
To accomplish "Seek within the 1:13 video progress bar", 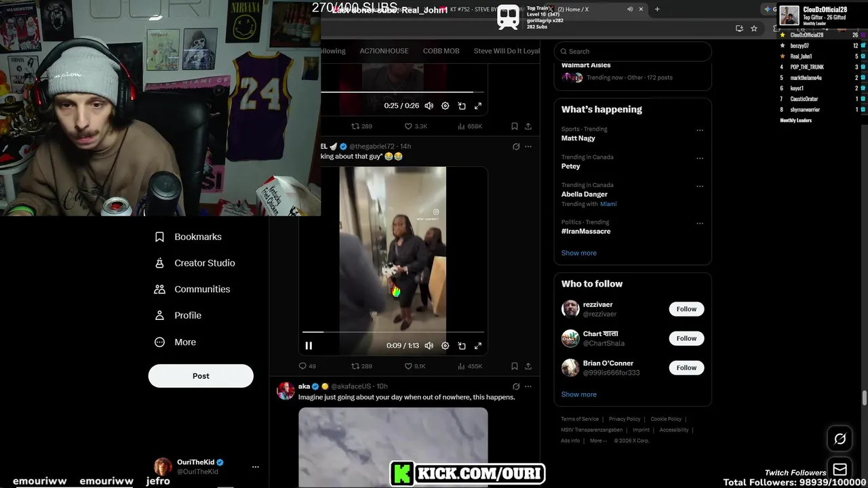I will (x=393, y=332).
